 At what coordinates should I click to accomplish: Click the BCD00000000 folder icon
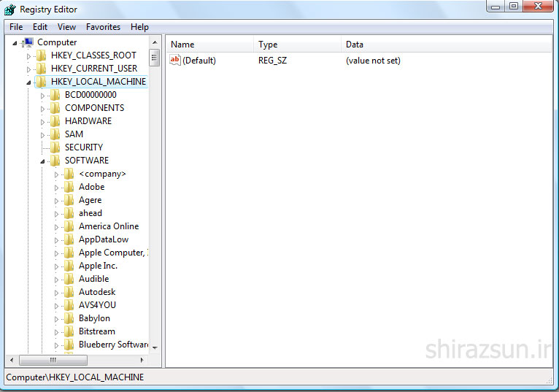(x=55, y=95)
